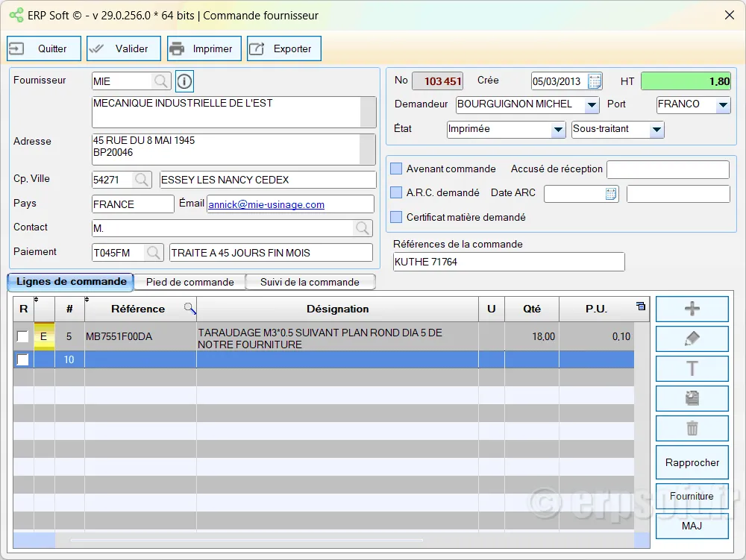Switch to Pied de commande tab

[x=189, y=282]
